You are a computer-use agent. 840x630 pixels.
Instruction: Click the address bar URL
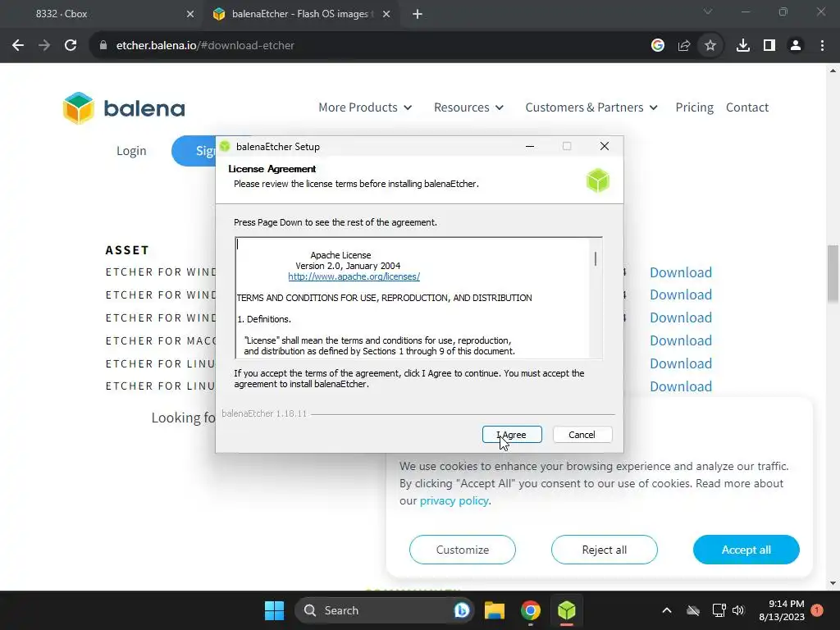tap(205, 46)
